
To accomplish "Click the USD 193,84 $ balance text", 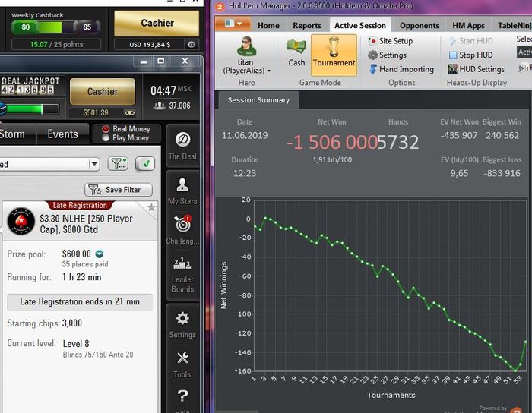I will 150,44.
